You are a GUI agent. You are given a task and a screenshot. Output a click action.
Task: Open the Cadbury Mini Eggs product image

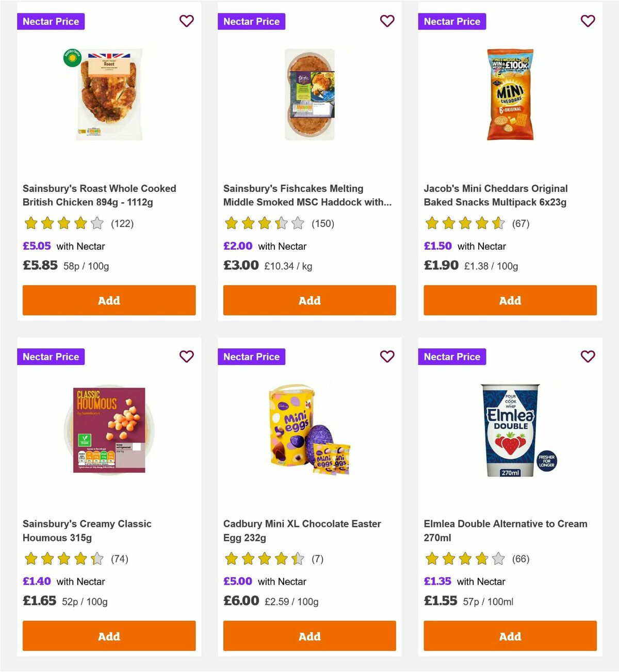click(309, 434)
